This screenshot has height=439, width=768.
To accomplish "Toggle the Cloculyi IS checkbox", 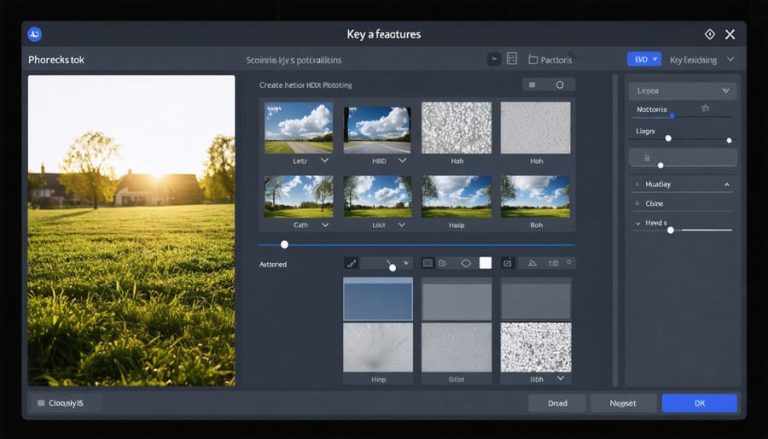I will coord(41,403).
